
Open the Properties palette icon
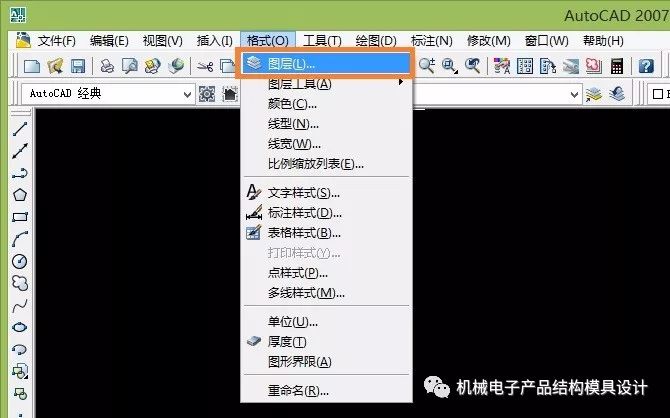502,66
